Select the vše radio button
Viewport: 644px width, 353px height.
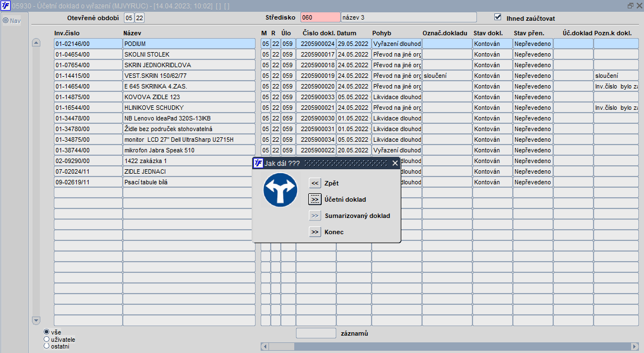click(47, 332)
